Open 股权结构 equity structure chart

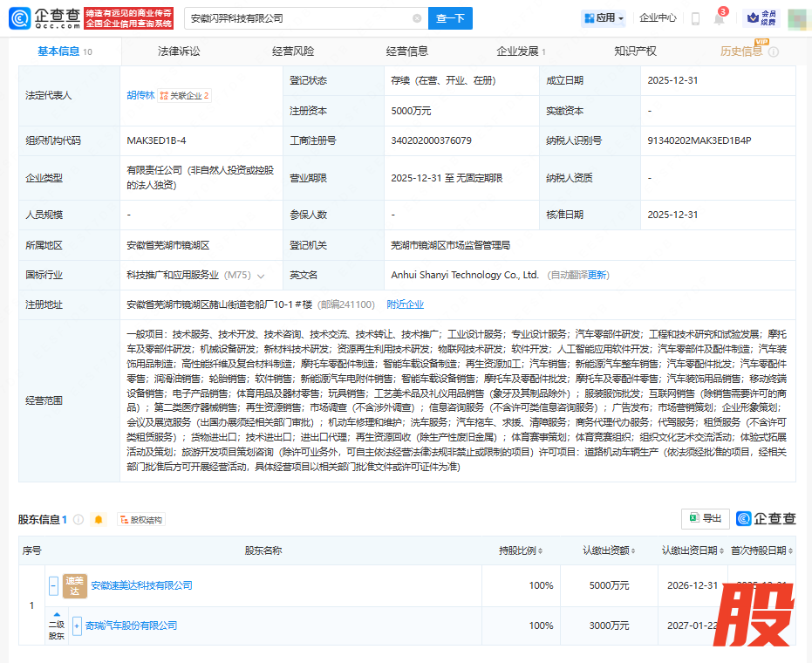(140, 520)
